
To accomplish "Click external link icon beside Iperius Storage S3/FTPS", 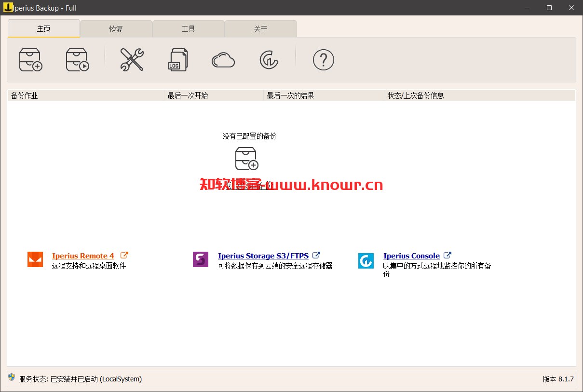I will [x=316, y=255].
